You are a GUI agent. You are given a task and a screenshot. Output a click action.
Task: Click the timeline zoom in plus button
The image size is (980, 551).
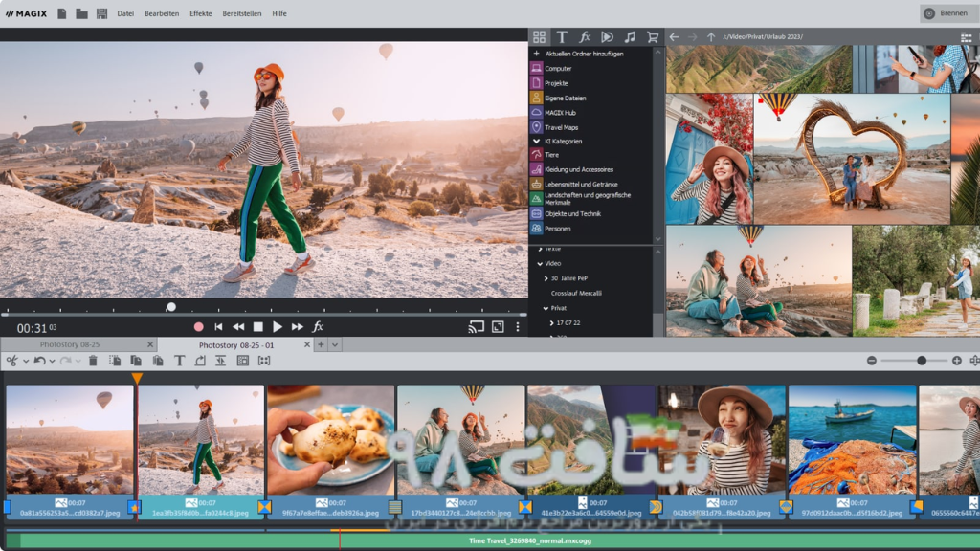point(957,361)
